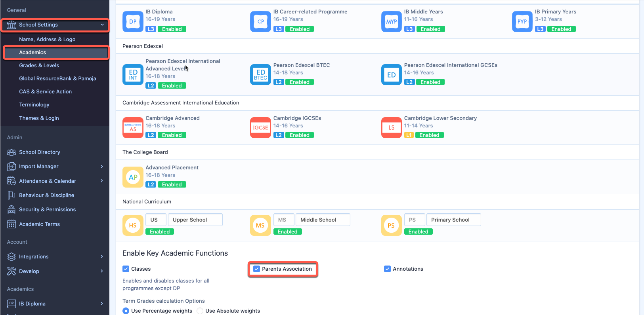The height and width of the screenshot is (315, 644).
Task: Open the Terminology settings page
Action: coord(34,105)
